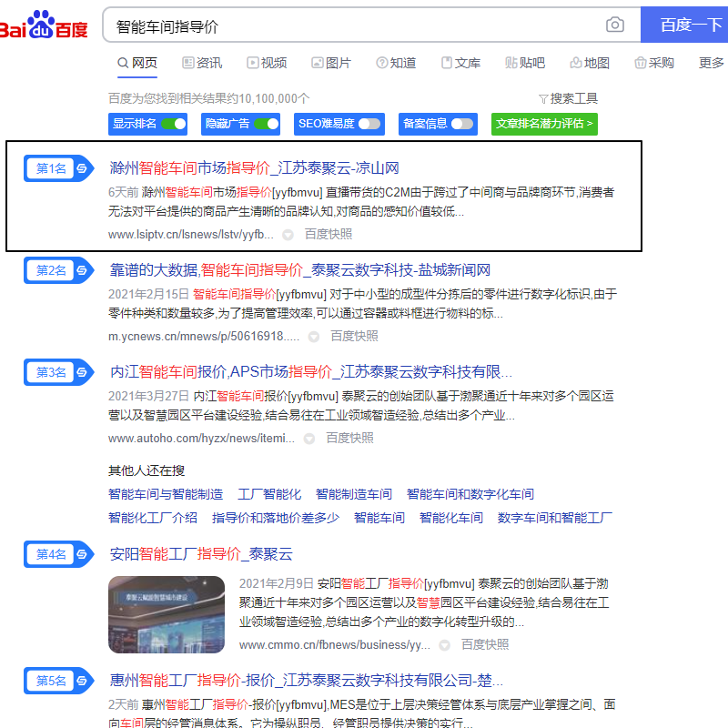Click the related search reading exactly 智能车间
This screenshot has height=728, width=728.
coord(379,518)
